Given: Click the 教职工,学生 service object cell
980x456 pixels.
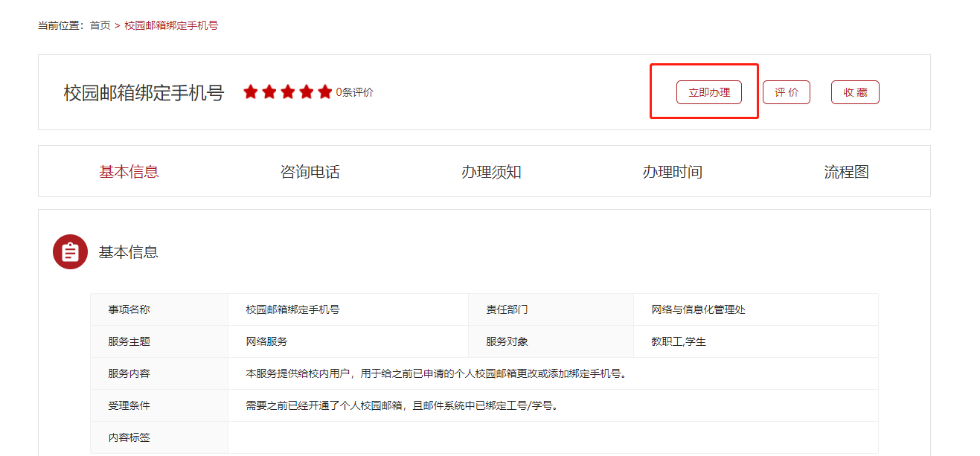Looking at the screenshot, I should (x=755, y=341).
